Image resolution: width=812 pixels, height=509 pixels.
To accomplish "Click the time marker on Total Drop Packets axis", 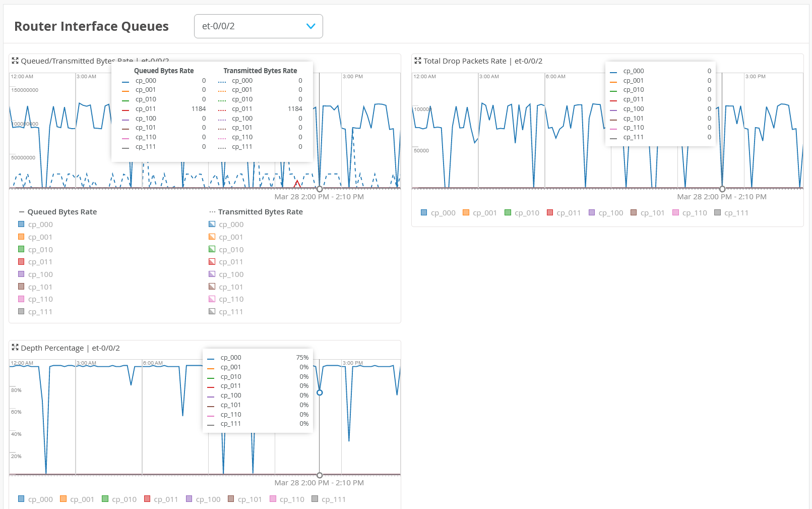I will point(722,189).
